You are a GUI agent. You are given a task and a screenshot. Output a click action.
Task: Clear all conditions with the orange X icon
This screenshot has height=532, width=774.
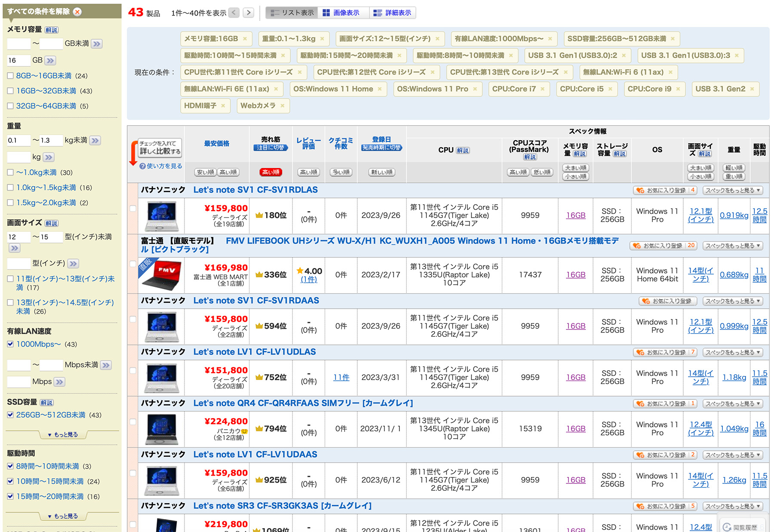[x=77, y=12]
